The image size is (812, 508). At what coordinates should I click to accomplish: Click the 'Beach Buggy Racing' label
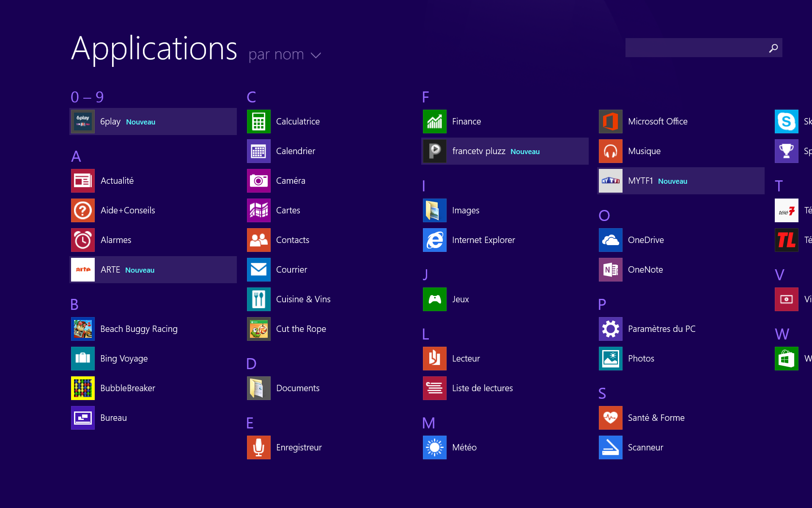(x=139, y=329)
